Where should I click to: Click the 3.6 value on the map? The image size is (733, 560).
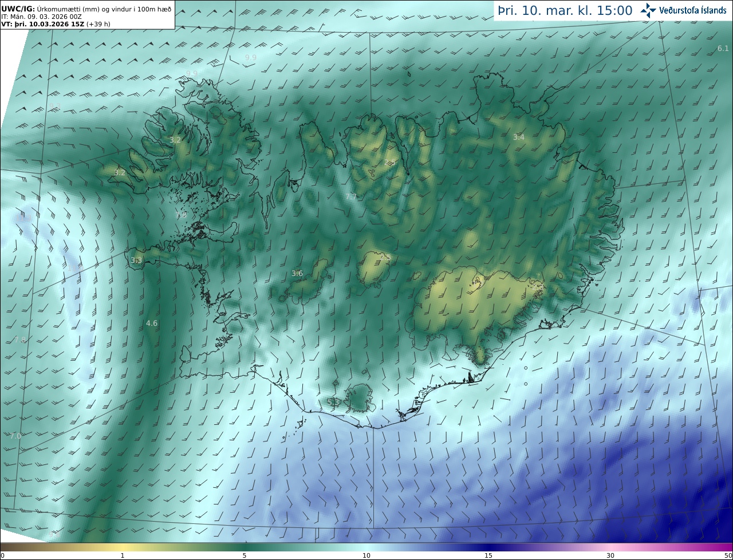tap(297, 273)
